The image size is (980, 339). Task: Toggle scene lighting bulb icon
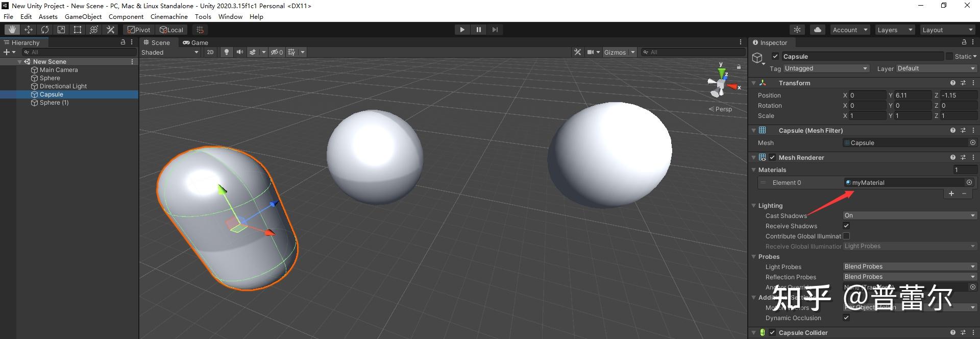(x=227, y=52)
